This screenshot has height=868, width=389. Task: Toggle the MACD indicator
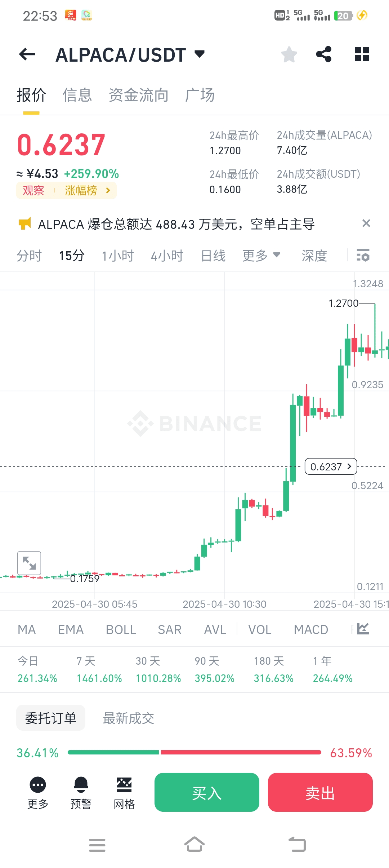pos(311,630)
